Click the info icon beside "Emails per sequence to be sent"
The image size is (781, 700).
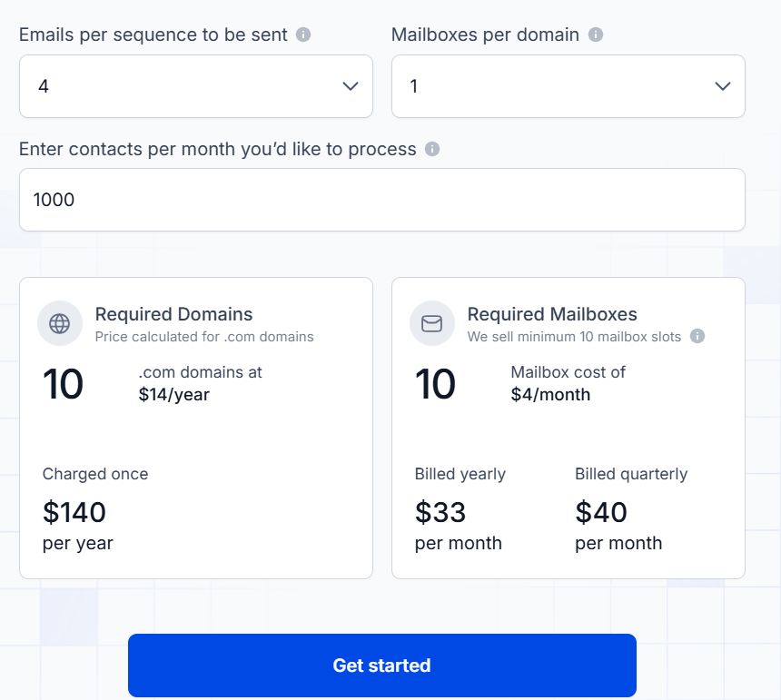pyautogui.click(x=302, y=35)
